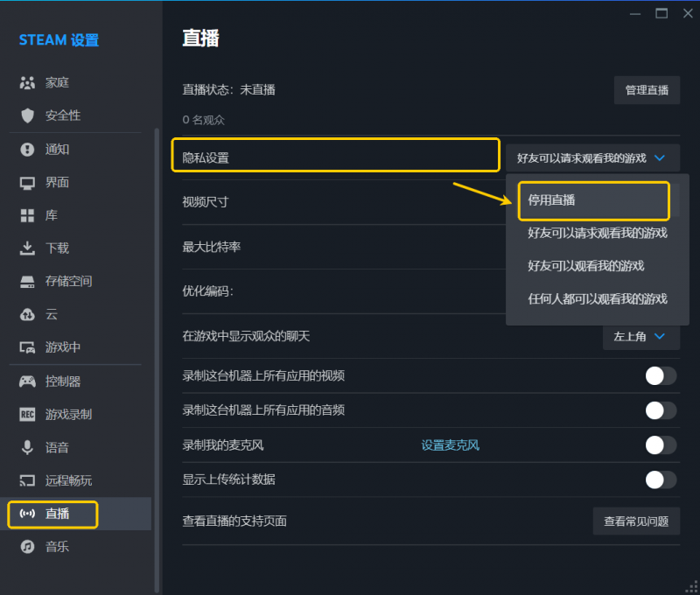Click the 下载 download arrow icon

[27, 248]
